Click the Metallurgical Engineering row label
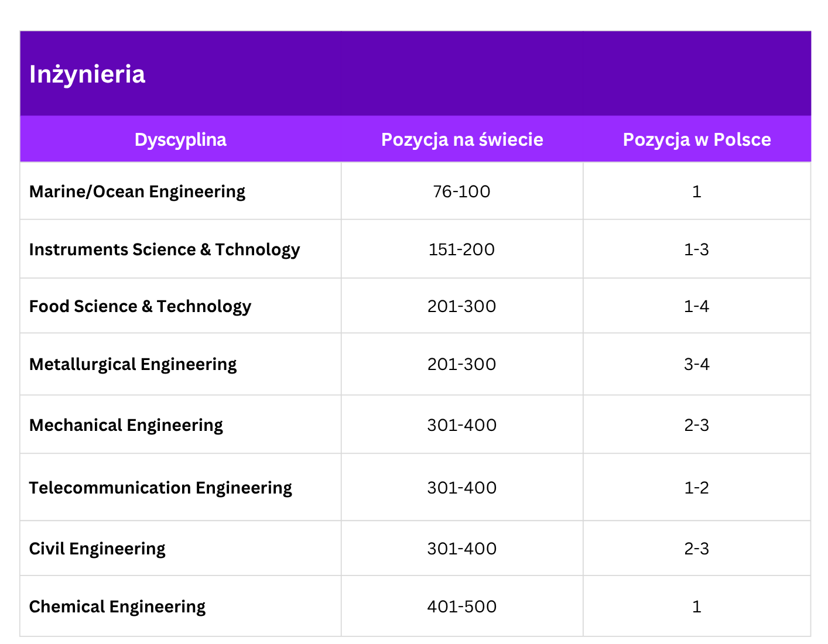This screenshot has height=644, width=828. 133,364
